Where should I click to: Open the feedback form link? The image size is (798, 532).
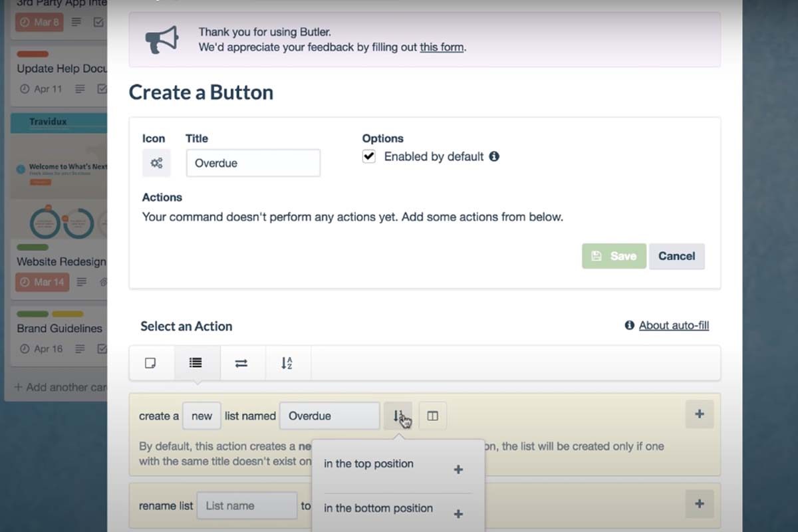coord(441,47)
